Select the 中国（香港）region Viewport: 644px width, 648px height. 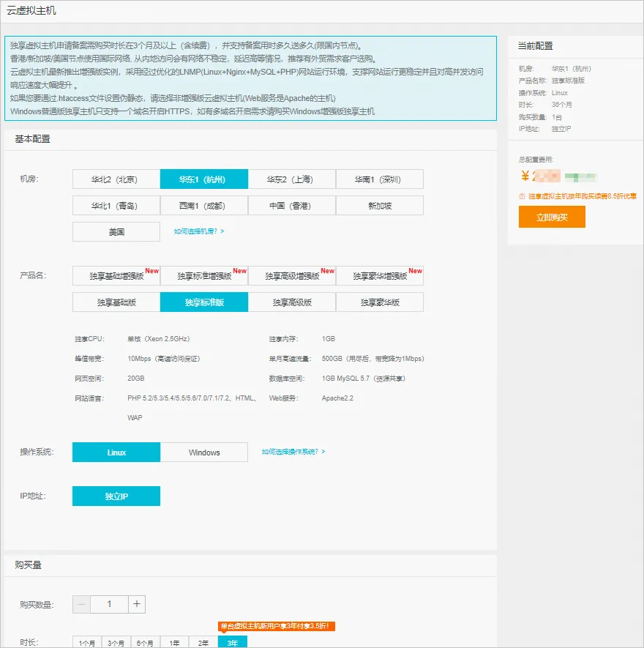(291, 205)
